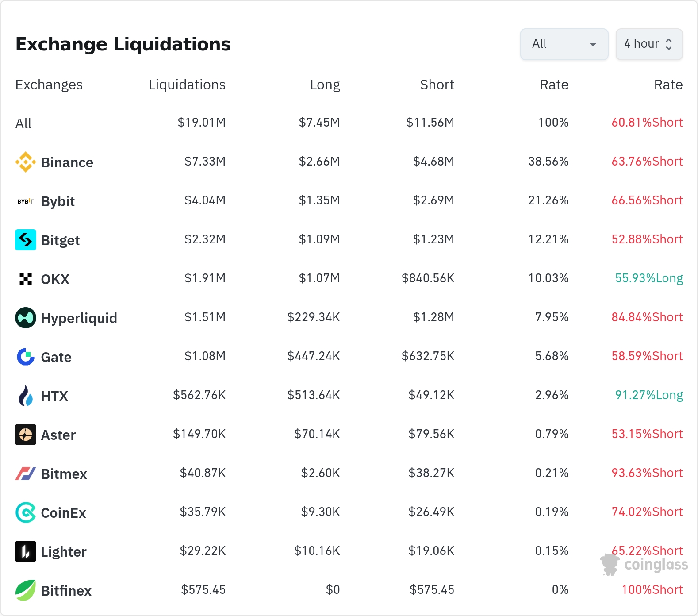
Task: Click the Bitget logo icon
Action: coord(26,240)
